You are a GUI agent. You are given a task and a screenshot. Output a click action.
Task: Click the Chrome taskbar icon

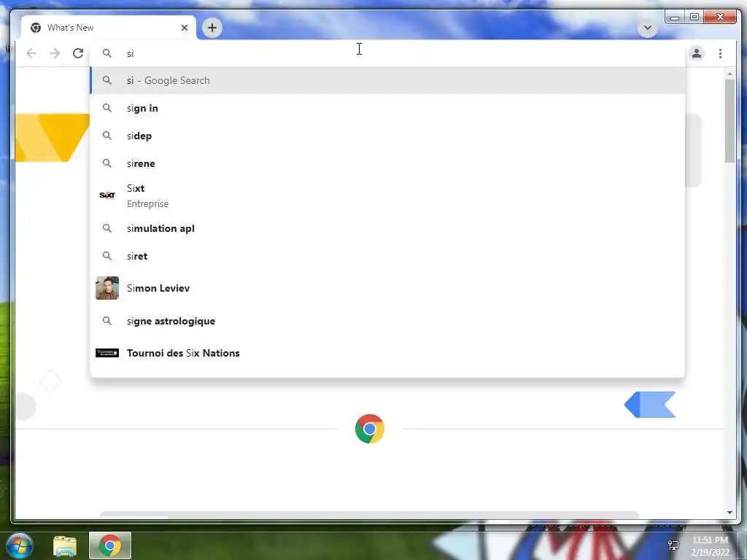tap(110, 545)
